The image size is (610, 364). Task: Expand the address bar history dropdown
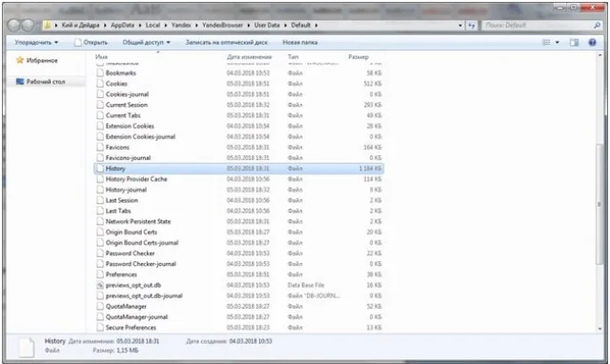(x=460, y=26)
